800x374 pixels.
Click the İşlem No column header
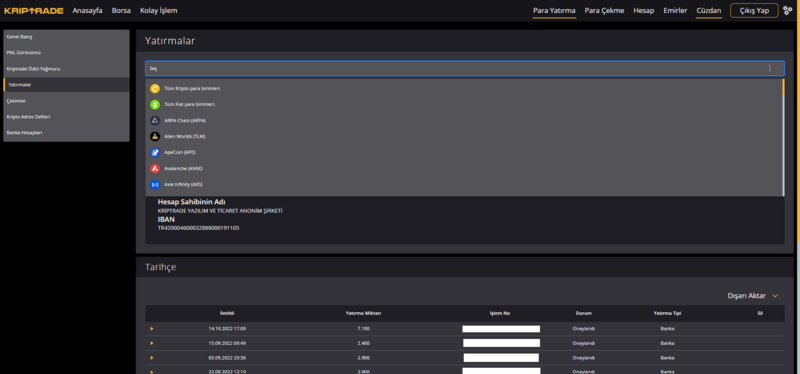pos(499,313)
